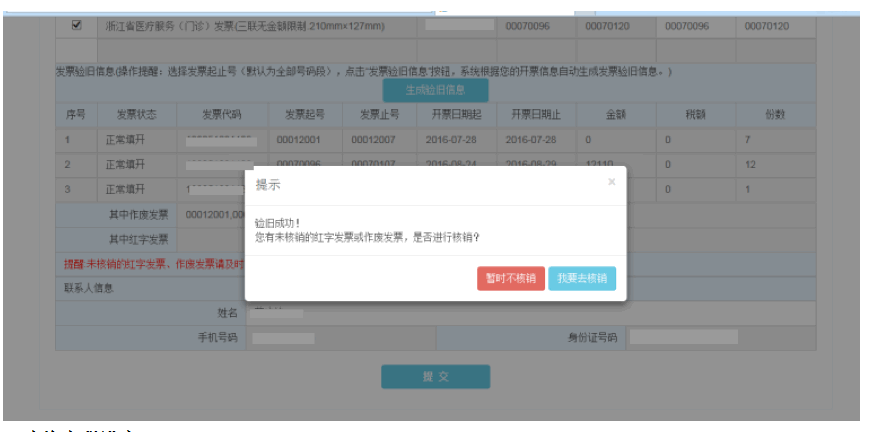Click the 我要去核销 button
The height and width of the screenshot is (432, 870).
click(x=581, y=278)
